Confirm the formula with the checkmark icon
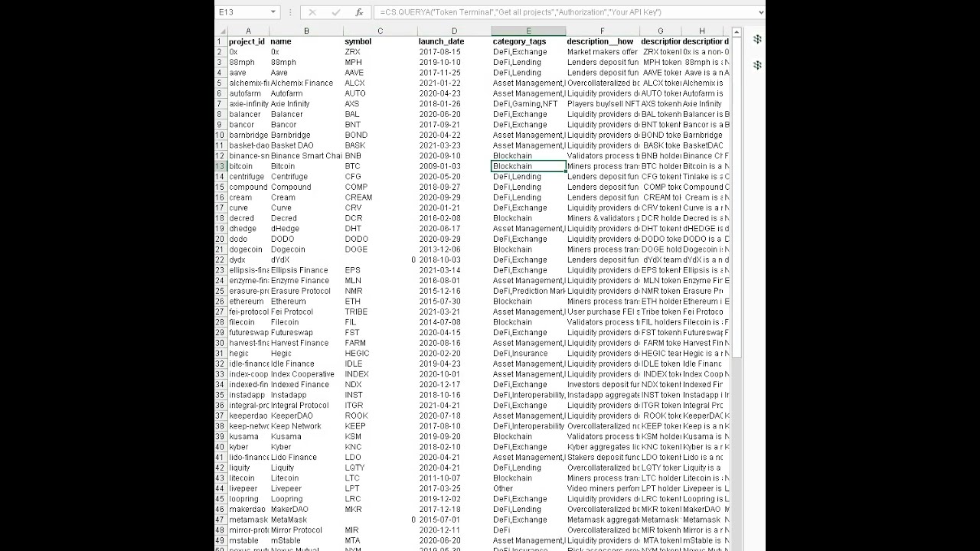The image size is (980, 551). click(x=335, y=12)
